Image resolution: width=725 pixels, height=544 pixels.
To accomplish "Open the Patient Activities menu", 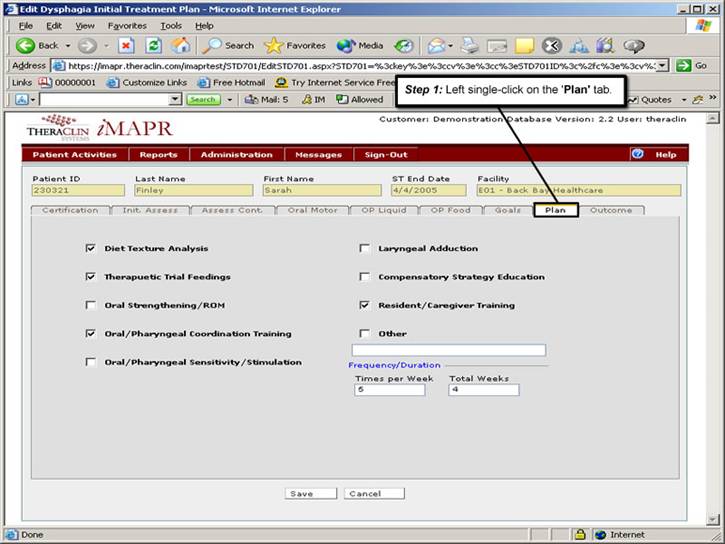I will pos(74,155).
